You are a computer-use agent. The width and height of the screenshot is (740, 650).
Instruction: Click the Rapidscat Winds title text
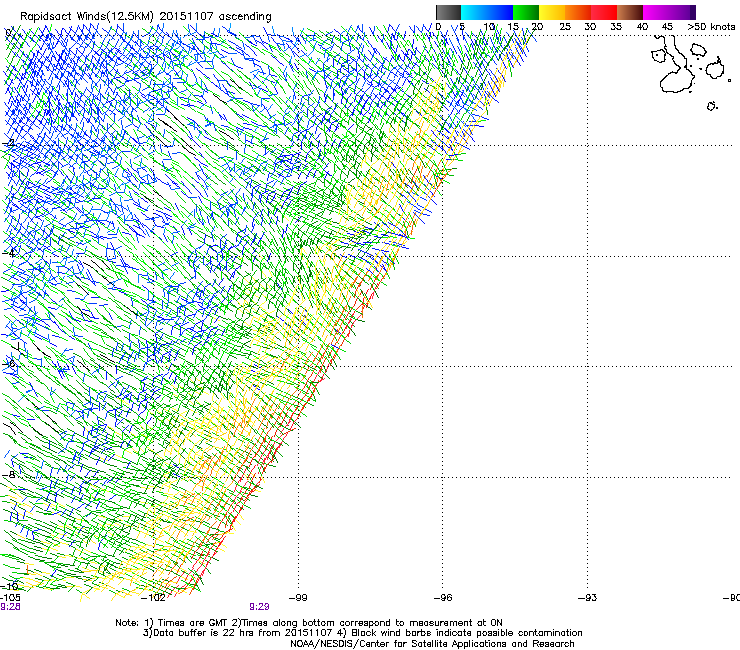(146, 17)
